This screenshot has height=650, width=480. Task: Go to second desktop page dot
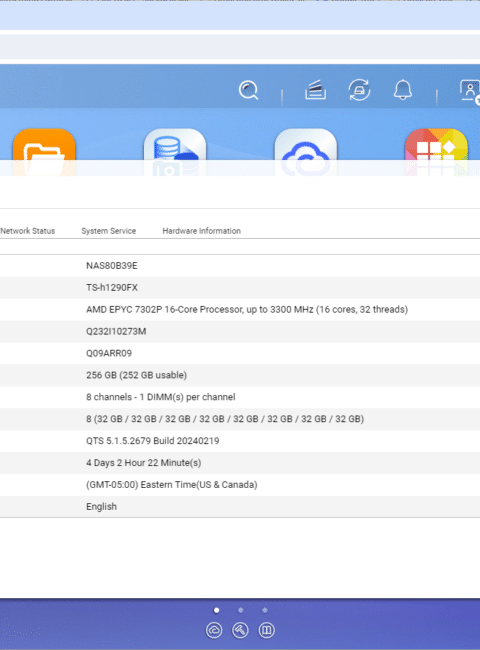point(240,610)
